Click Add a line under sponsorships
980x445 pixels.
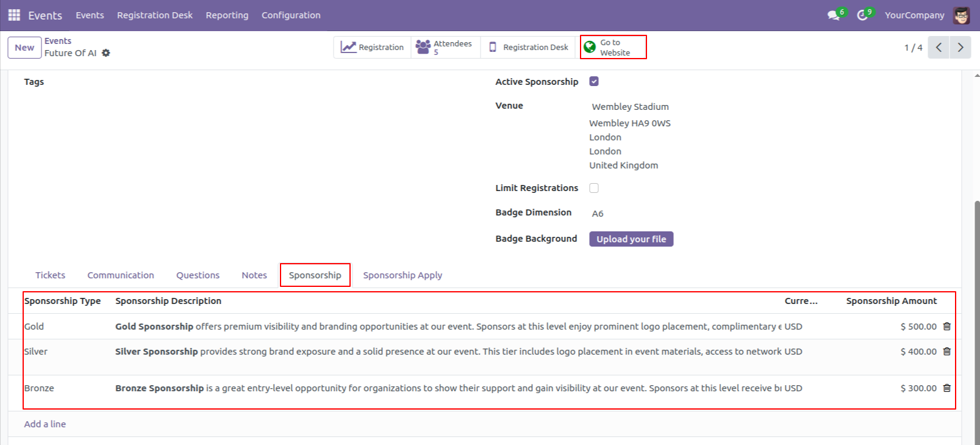click(45, 424)
